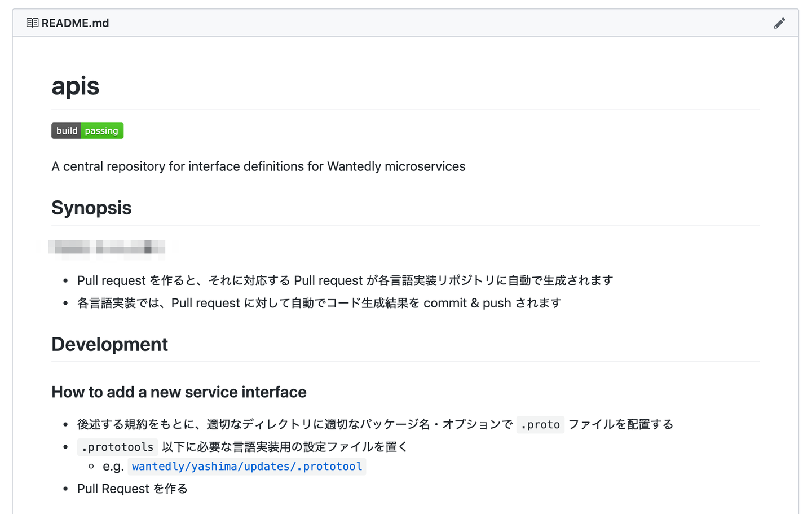Click the first Synopsis bullet about Pull request

(x=345, y=280)
